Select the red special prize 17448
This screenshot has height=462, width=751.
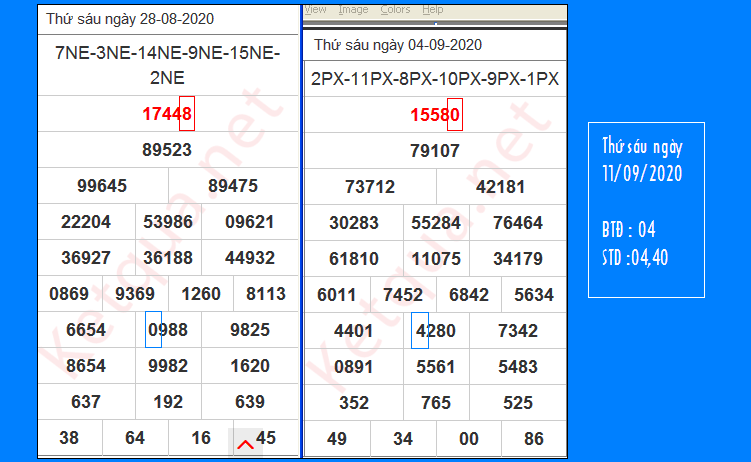coord(167,114)
